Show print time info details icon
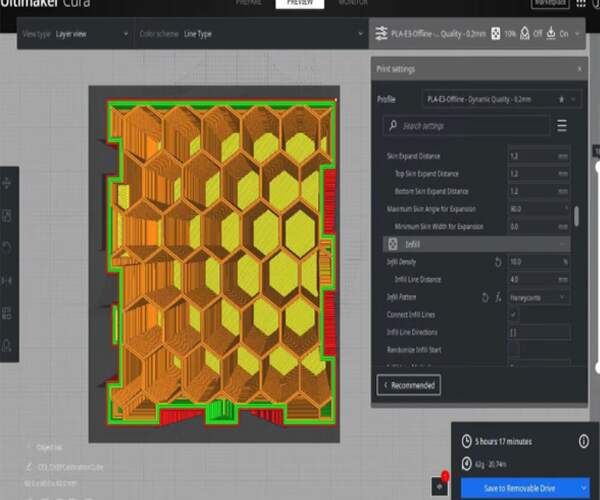 coord(583,441)
